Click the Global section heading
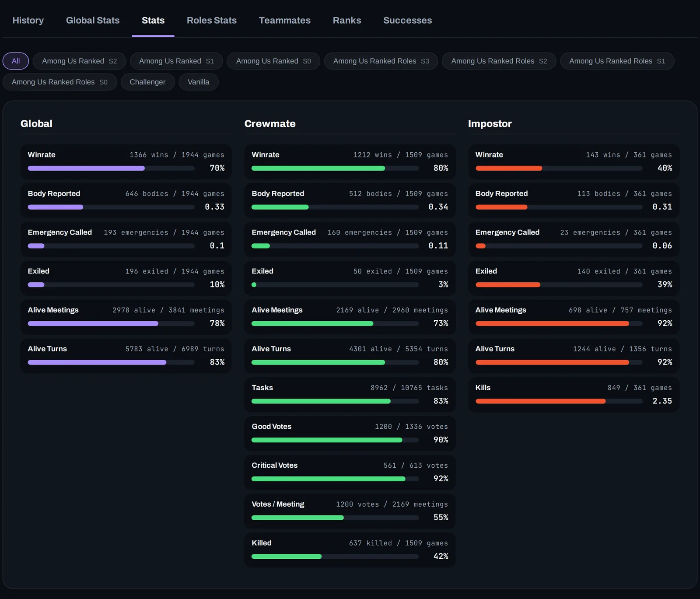Screen dimensions: 700x599 pos(36,124)
